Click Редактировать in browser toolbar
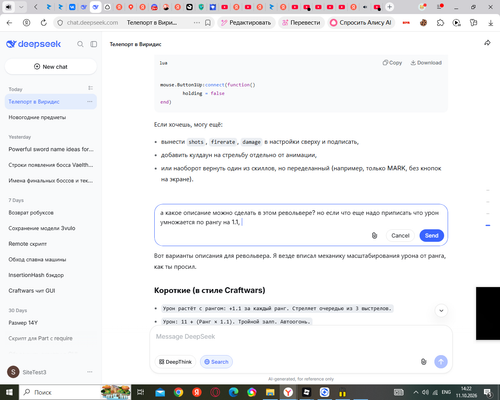Viewport: 500px width, 400px height. coord(247,23)
